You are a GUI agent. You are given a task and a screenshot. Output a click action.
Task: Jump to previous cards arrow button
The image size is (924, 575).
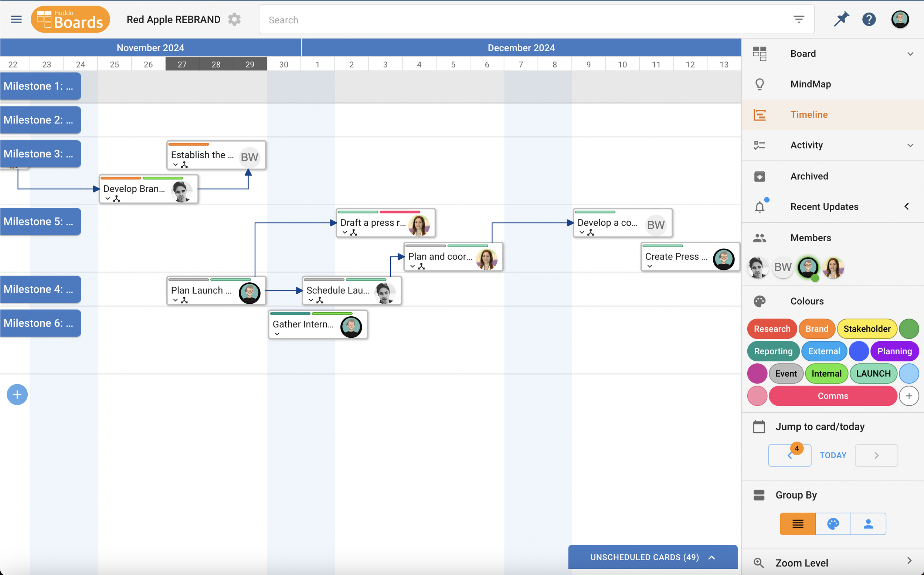point(789,456)
